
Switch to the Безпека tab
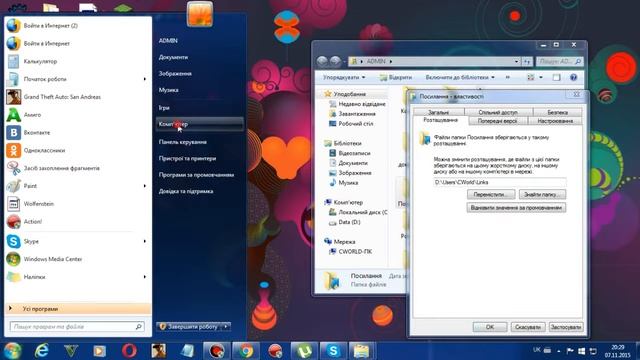pos(558,112)
